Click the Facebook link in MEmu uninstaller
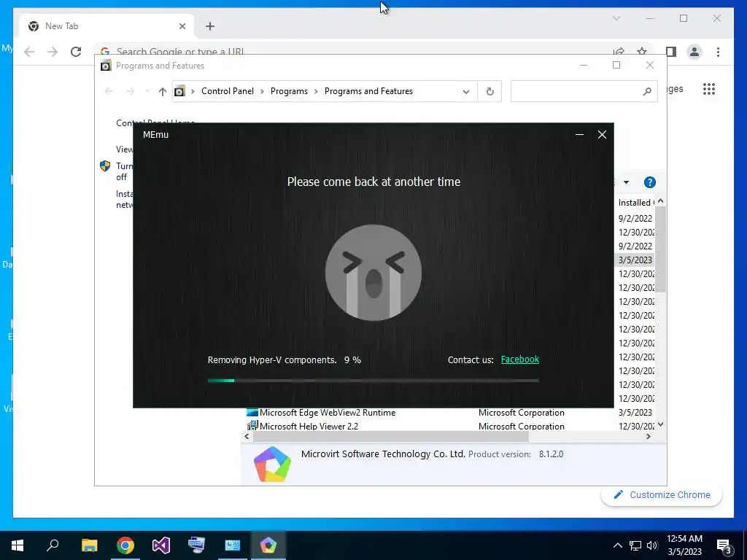747x560 pixels. 519,359
